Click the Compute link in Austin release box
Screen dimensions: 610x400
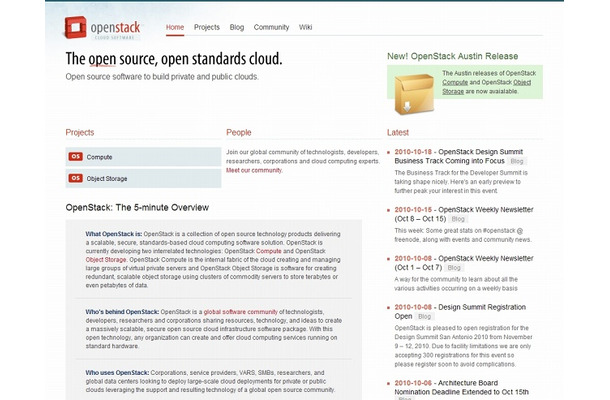(455, 82)
